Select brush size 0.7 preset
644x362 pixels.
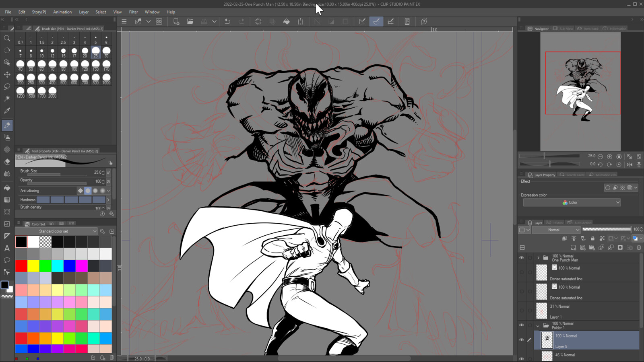point(20,39)
